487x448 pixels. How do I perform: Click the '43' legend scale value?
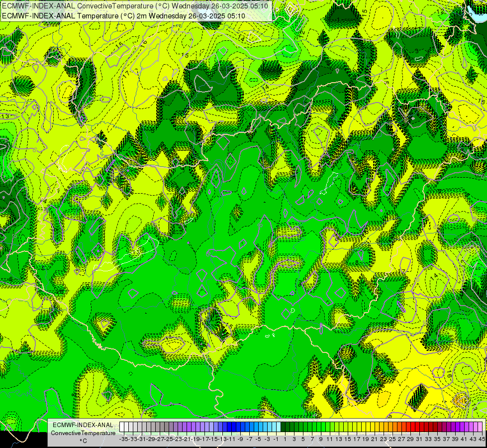point(473,439)
